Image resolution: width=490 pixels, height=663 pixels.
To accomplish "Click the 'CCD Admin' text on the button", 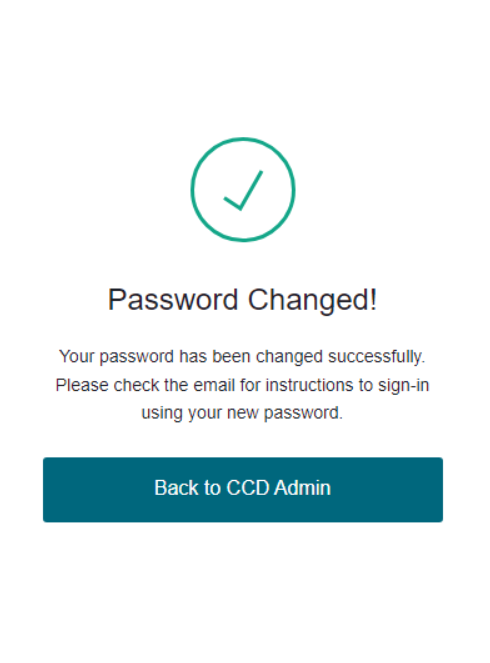I will 278,488.
